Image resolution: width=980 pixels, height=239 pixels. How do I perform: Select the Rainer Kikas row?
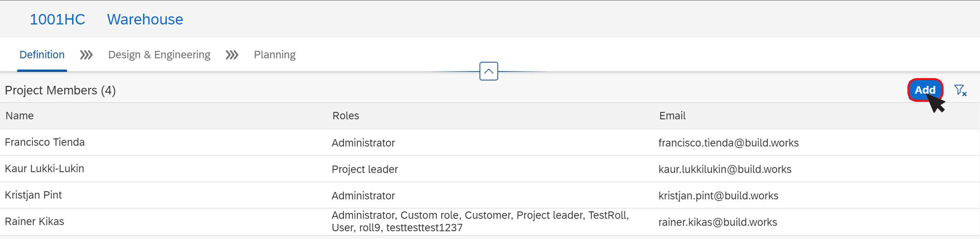[490, 222]
